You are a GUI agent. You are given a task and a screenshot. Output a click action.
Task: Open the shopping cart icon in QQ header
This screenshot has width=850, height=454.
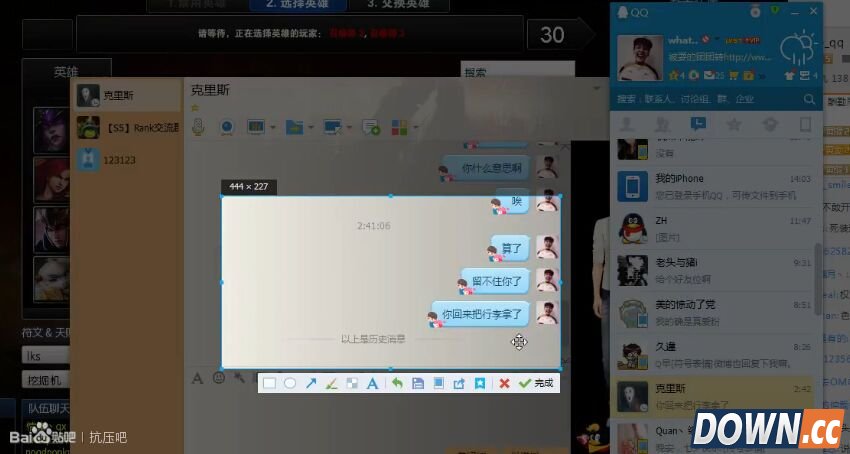[x=734, y=75]
